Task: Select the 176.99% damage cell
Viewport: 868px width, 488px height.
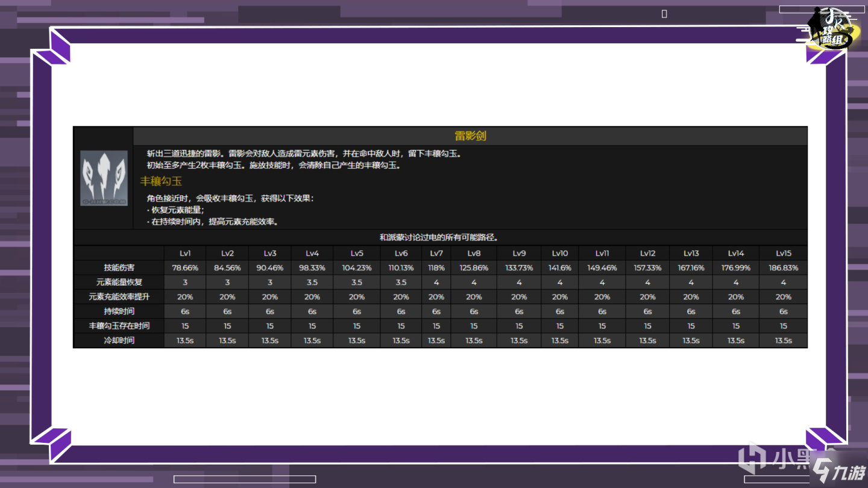Action: coord(736,268)
